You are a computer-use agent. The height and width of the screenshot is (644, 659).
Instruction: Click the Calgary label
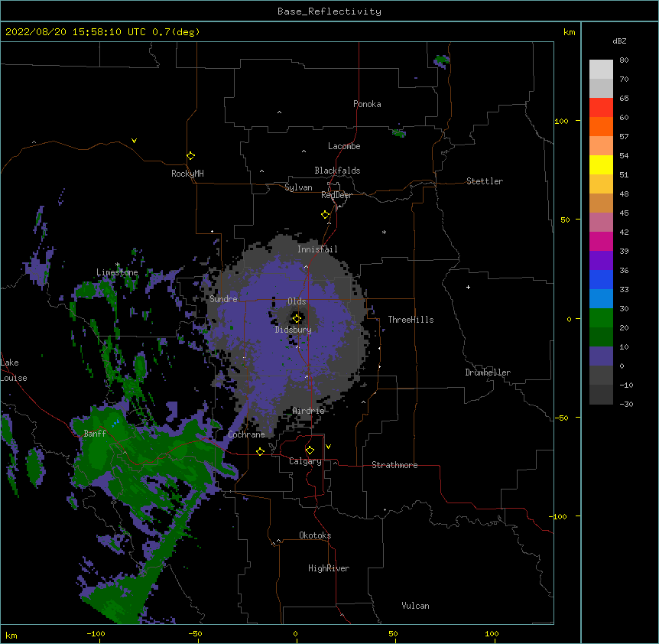305,461
